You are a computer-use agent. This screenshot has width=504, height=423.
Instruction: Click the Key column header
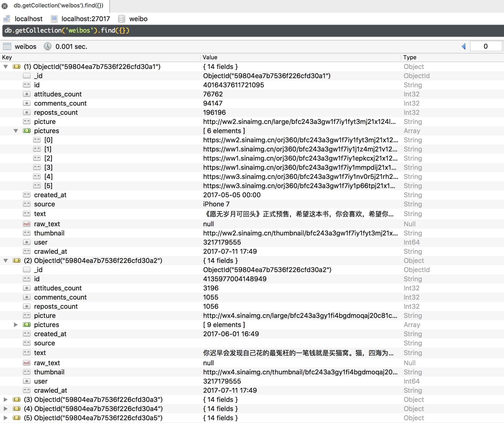pyautogui.click(x=100, y=58)
